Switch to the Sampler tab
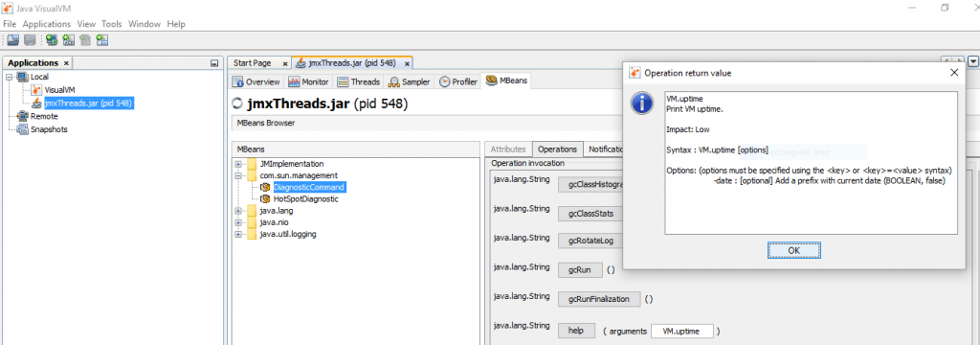 (x=409, y=82)
